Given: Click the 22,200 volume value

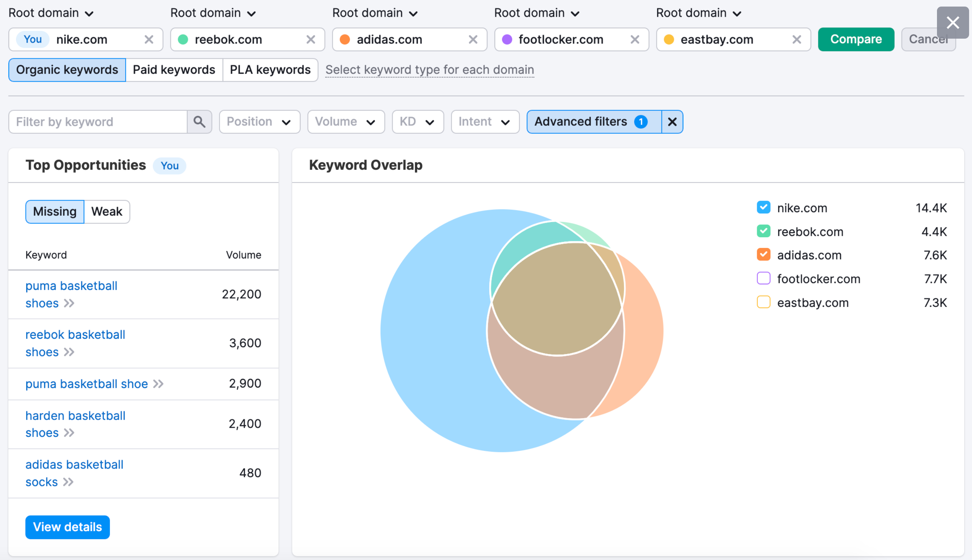Looking at the screenshot, I should [x=241, y=294].
